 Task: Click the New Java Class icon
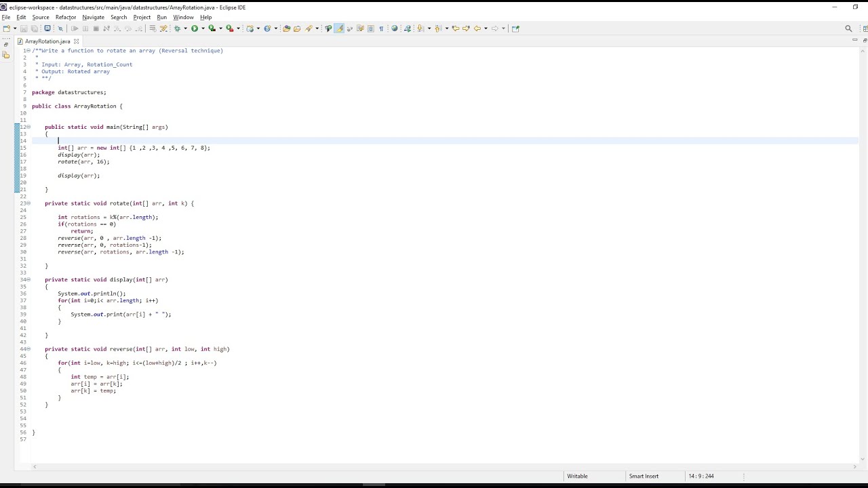267,28
